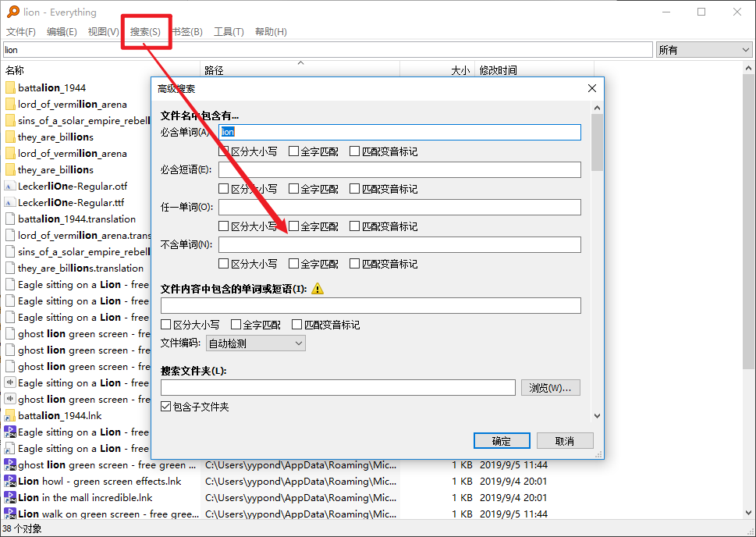Enable 区分大小写 under 必含单词
The image size is (756, 537).
coord(223,151)
